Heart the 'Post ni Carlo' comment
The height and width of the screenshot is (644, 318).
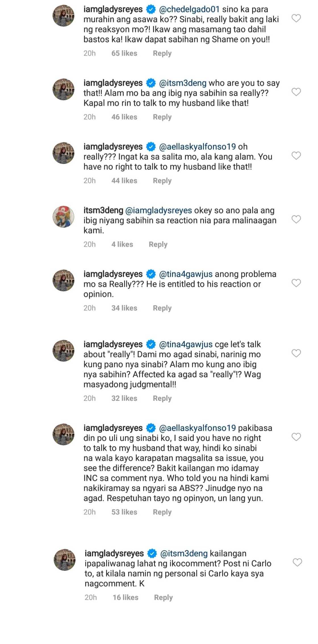click(297, 562)
